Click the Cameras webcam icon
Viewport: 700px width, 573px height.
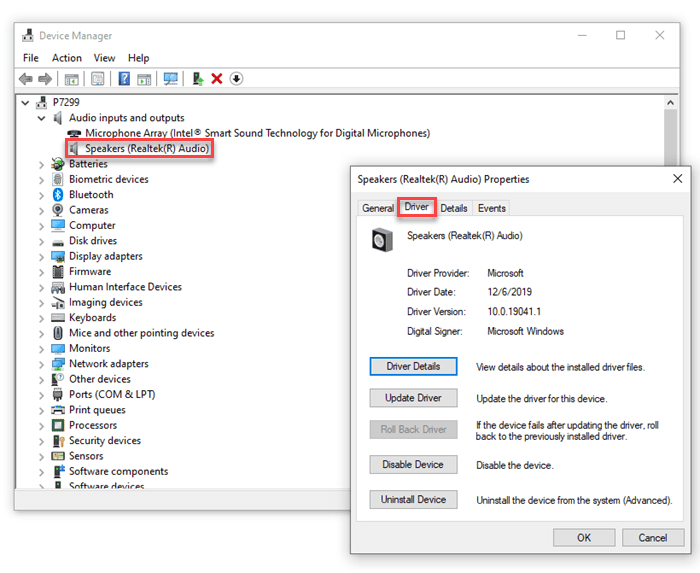[58, 210]
